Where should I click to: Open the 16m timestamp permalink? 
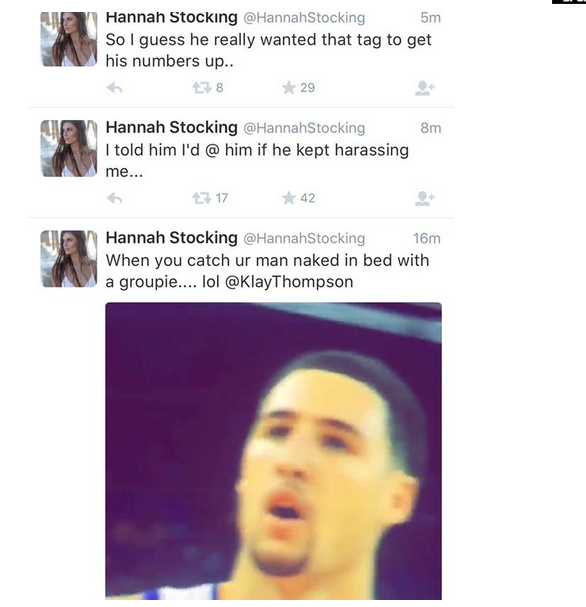pyautogui.click(x=427, y=238)
